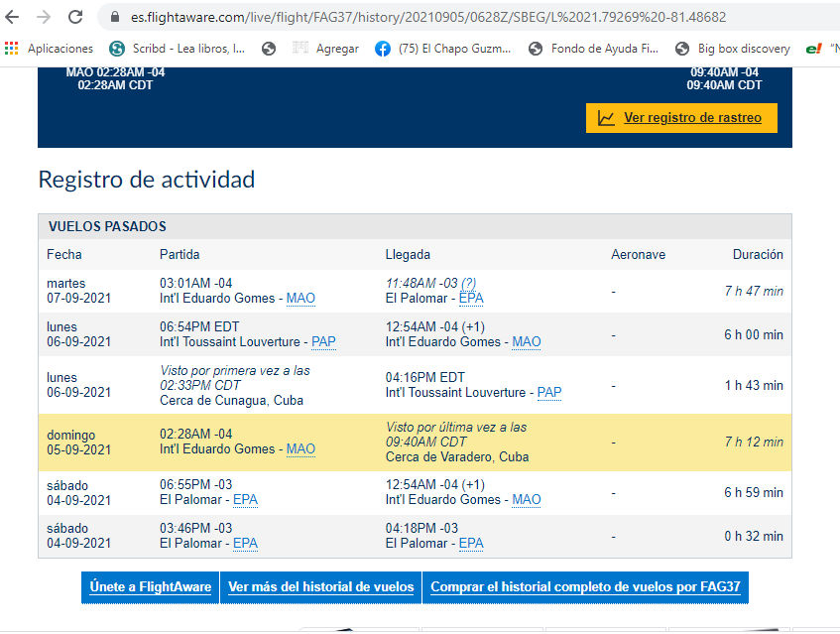Viewport: 840px width, 634px height.
Task: Select the domingo 05-09-2021 date cell
Action: [78, 443]
